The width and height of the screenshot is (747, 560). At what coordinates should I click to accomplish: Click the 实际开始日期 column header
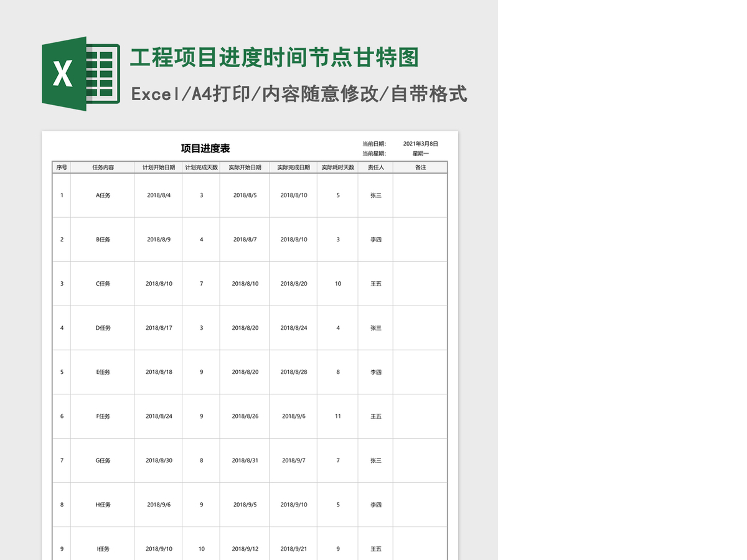pyautogui.click(x=245, y=167)
